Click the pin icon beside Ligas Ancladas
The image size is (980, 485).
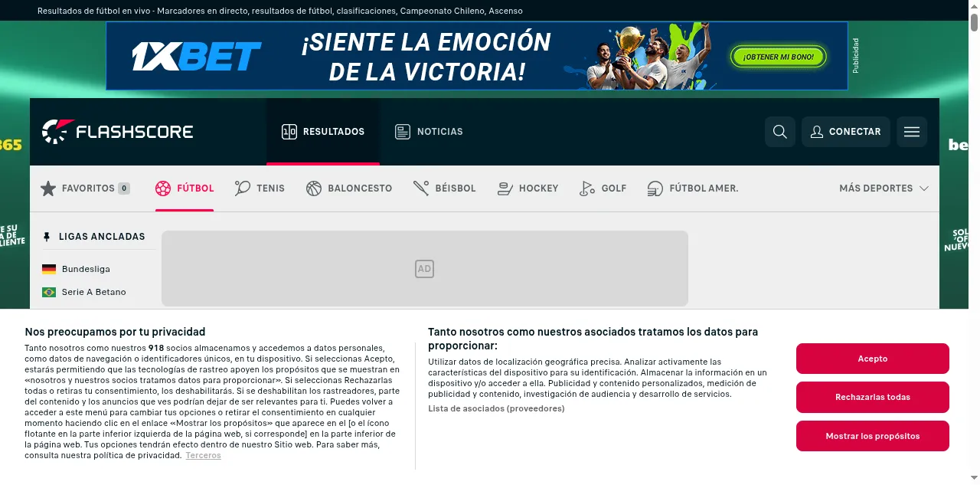pyautogui.click(x=47, y=237)
